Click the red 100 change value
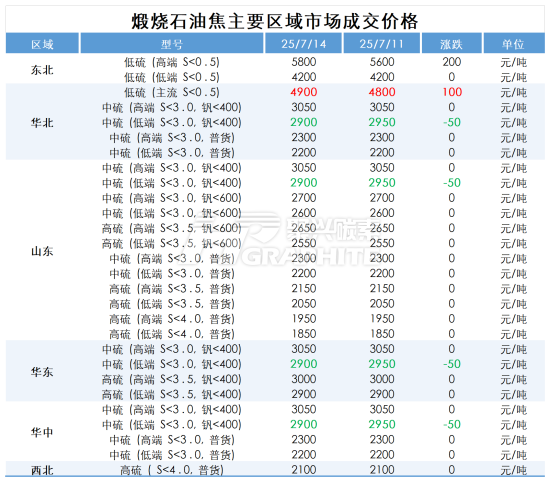 (x=452, y=92)
